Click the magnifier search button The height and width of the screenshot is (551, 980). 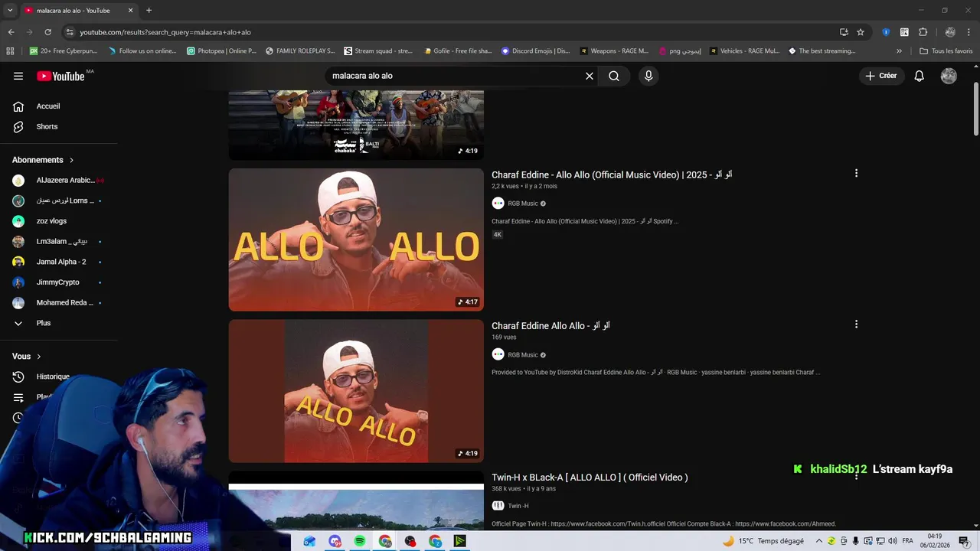pyautogui.click(x=614, y=76)
